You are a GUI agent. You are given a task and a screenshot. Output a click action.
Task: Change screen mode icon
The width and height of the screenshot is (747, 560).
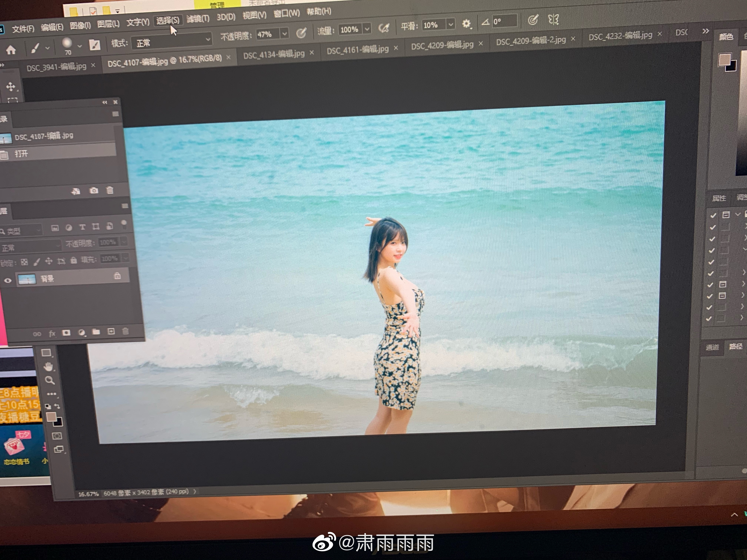click(x=59, y=449)
